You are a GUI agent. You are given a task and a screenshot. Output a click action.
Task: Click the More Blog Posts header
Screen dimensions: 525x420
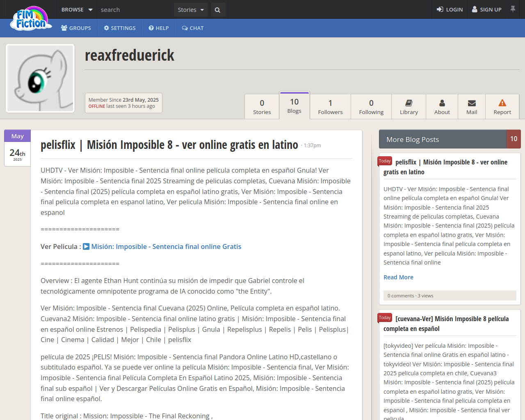(443, 139)
